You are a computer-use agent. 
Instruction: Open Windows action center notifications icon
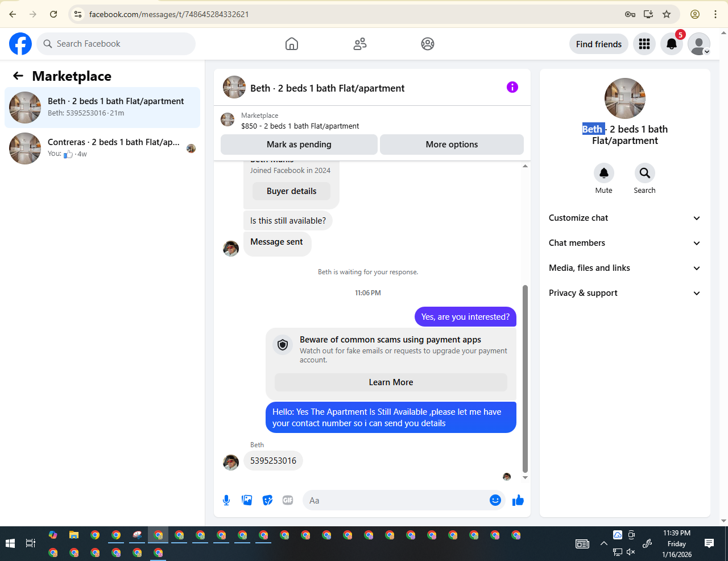(709, 543)
